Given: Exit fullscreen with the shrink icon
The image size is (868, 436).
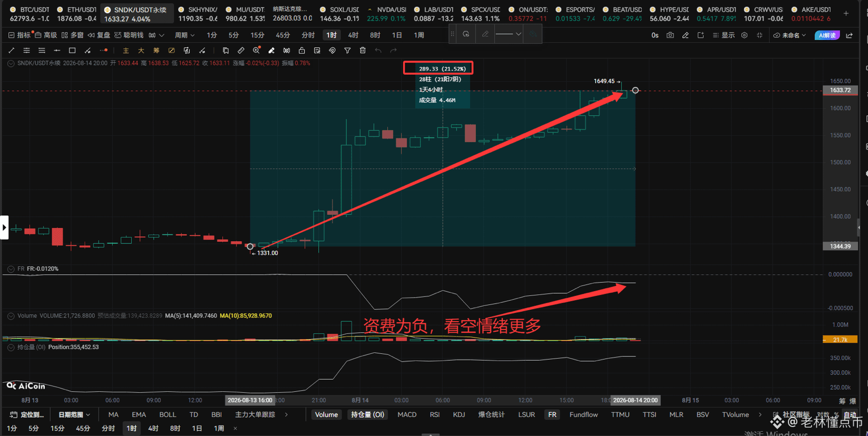Looking at the screenshot, I should (x=759, y=35).
